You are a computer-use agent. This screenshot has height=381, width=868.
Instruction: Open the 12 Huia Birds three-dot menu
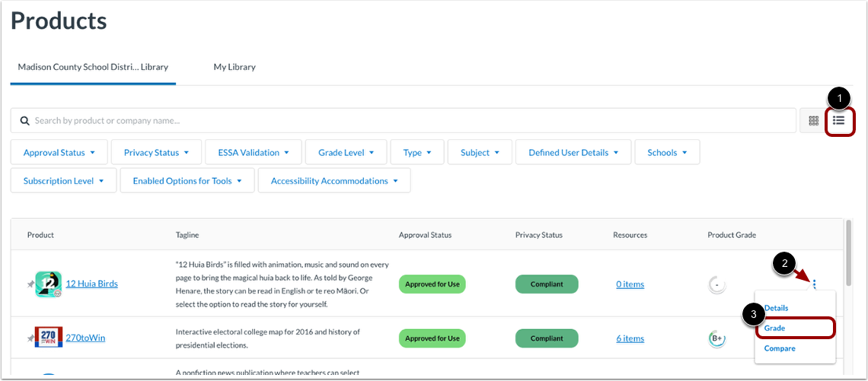(815, 284)
